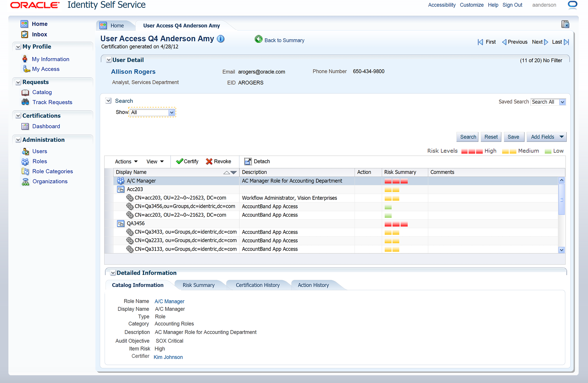Click the Home tab grid icon
The height and width of the screenshot is (383, 588).
(x=103, y=25)
